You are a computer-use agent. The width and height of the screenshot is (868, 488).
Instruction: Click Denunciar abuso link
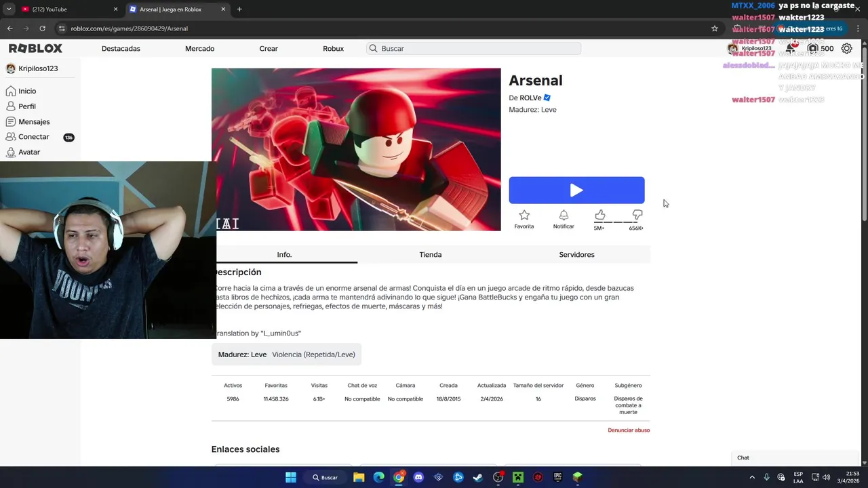point(629,430)
